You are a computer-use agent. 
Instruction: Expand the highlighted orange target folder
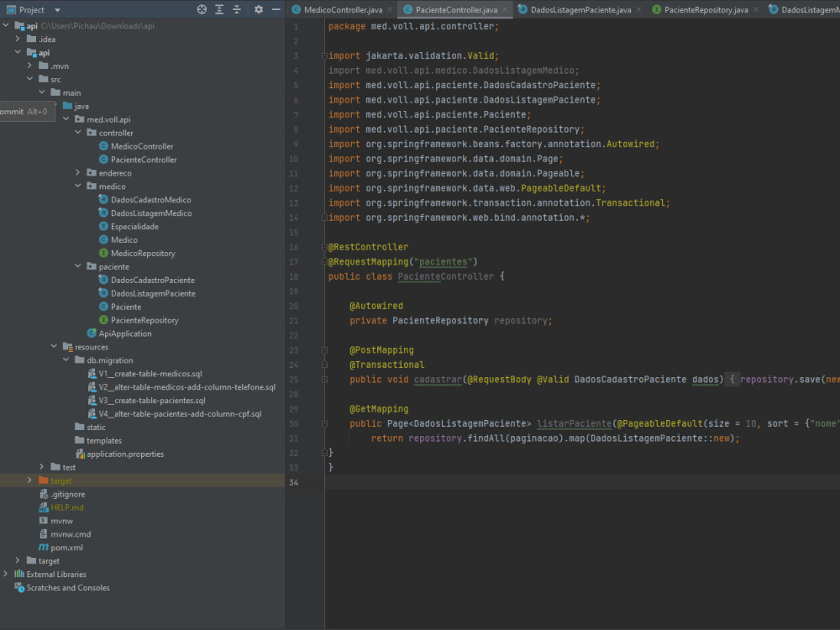[30, 480]
